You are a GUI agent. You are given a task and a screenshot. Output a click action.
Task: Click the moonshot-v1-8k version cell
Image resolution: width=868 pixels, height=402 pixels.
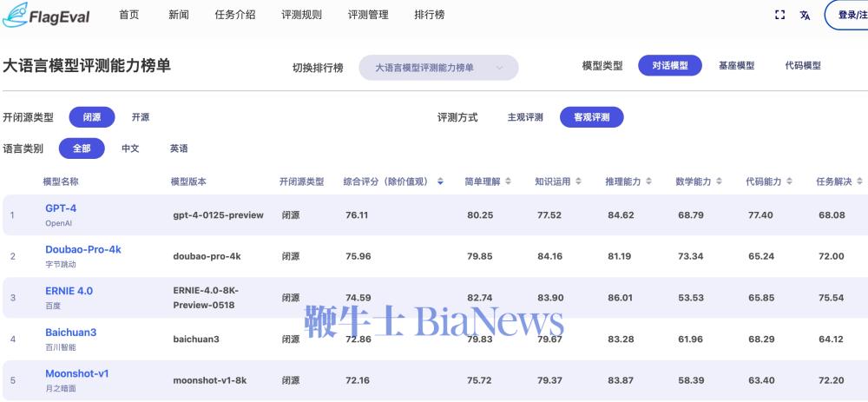coord(210,380)
